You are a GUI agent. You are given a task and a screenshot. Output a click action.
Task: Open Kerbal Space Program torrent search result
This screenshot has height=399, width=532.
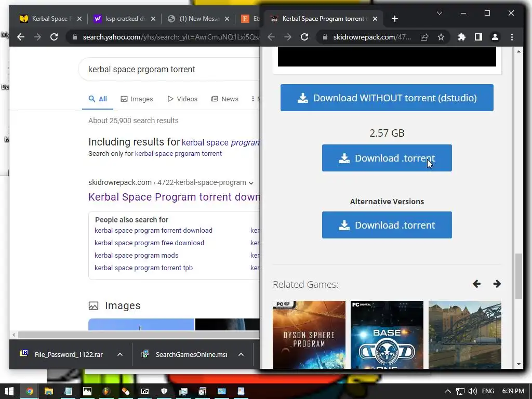pos(174,197)
